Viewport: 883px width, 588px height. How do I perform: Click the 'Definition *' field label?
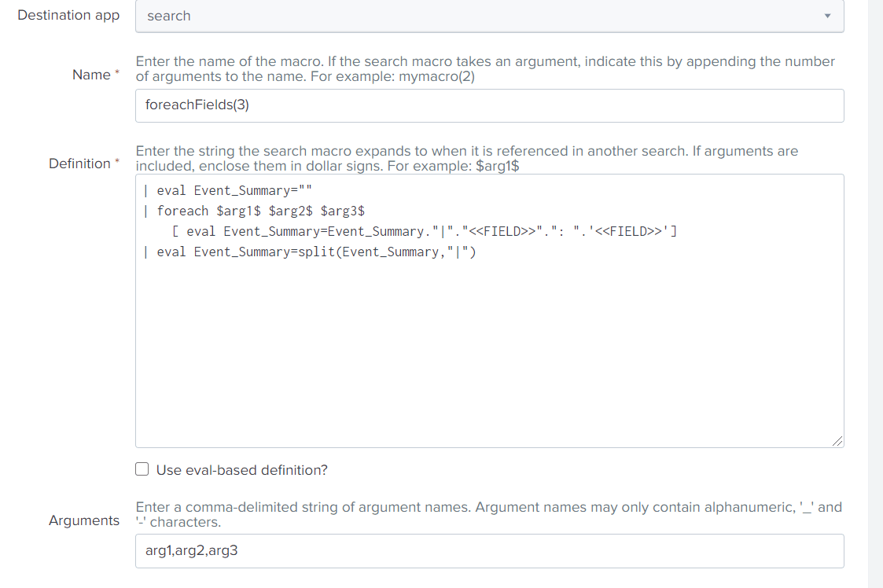(x=83, y=163)
